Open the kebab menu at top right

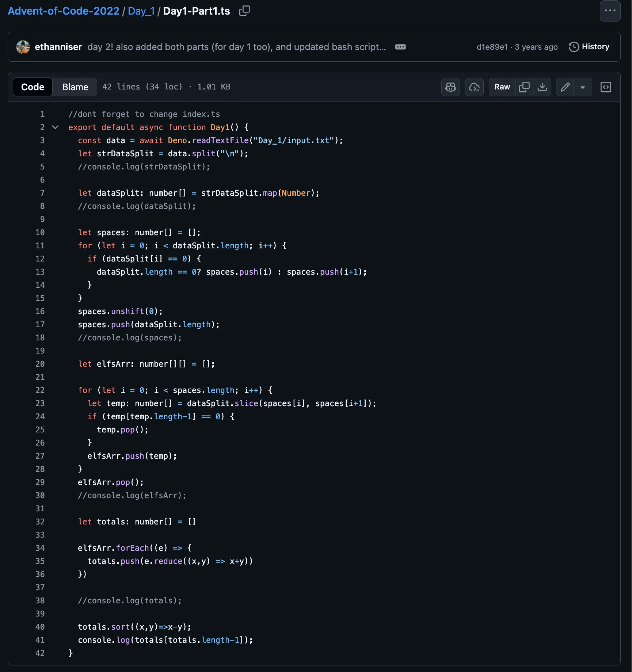[x=610, y=11]
